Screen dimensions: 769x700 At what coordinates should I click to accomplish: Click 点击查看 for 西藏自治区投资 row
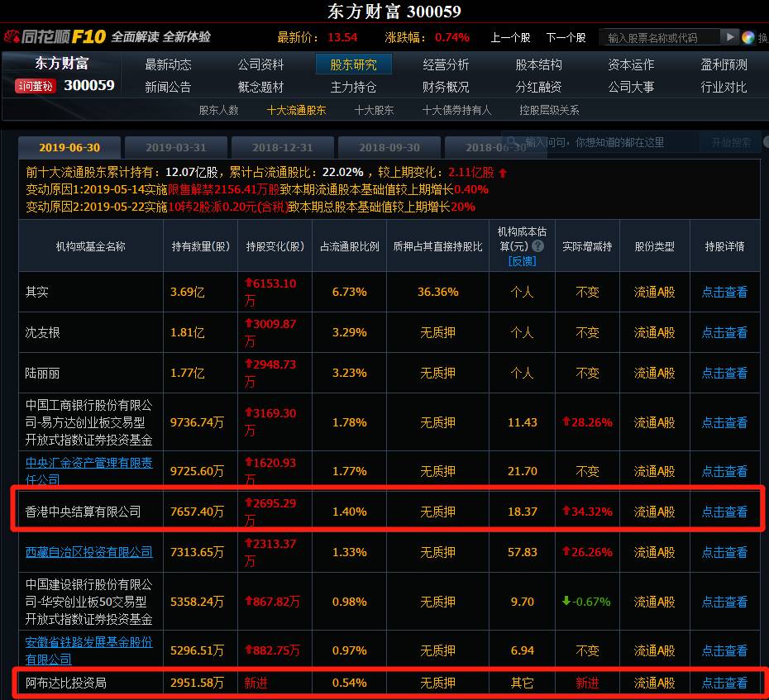point(724,552)
